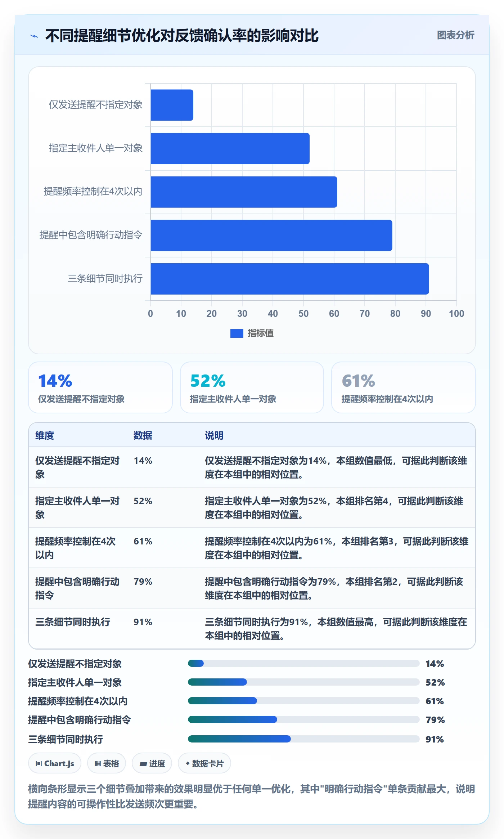Click the 14% progress bar
The width and height of the screenshot is (504, 839).
303,663
